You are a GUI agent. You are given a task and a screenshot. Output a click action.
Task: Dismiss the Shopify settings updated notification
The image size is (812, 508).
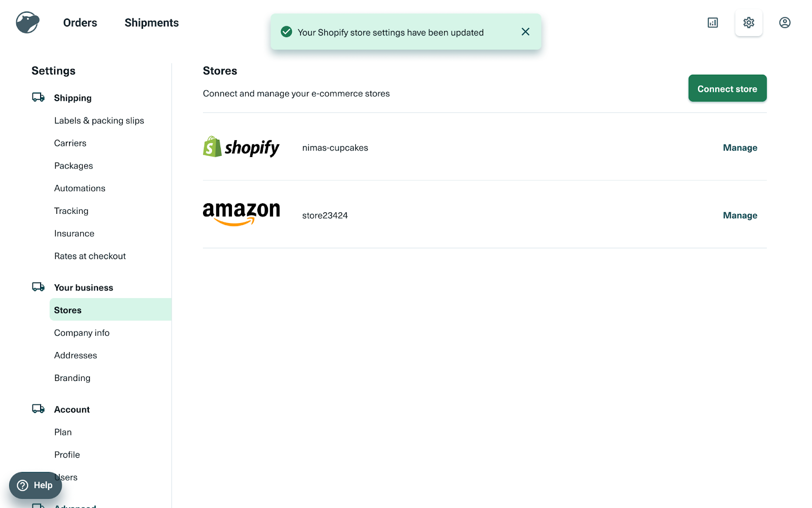(x=525, y=32)
